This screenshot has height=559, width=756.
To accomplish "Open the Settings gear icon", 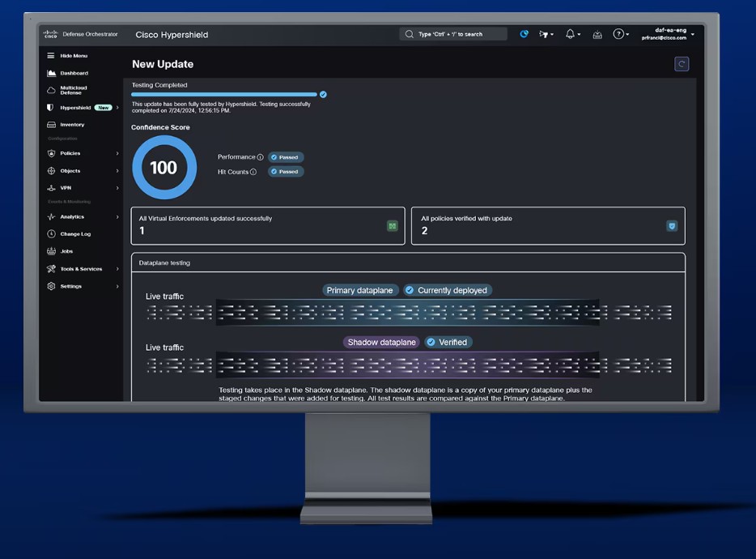I will (x=51, y=286).
